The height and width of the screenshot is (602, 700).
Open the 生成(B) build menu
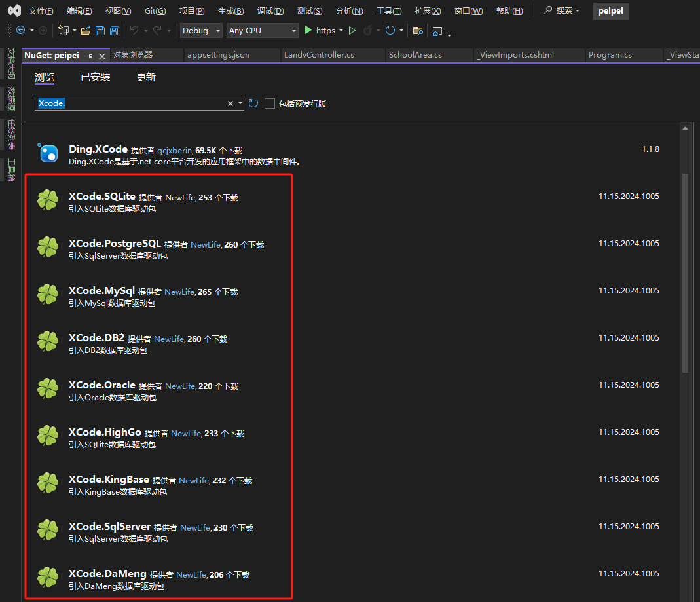pyautogui.click(x=230, y=10)
